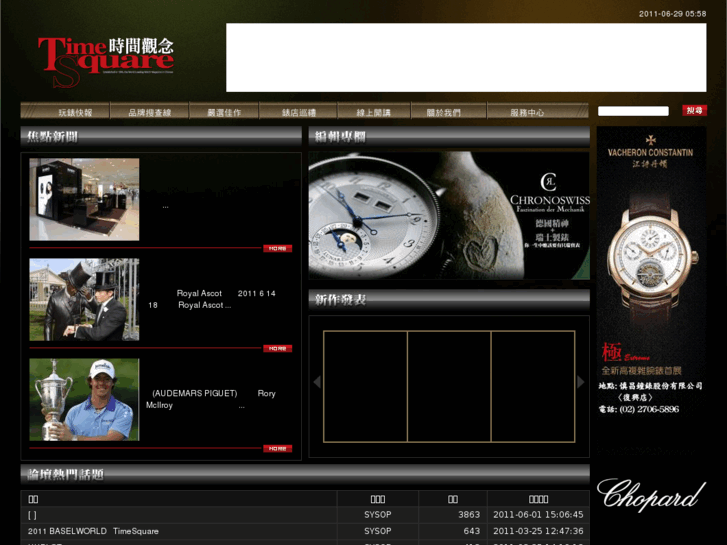727x545 pixels.
Task: Click the TimeSquare 時間觀念 logo
Action: pos(106,62)
